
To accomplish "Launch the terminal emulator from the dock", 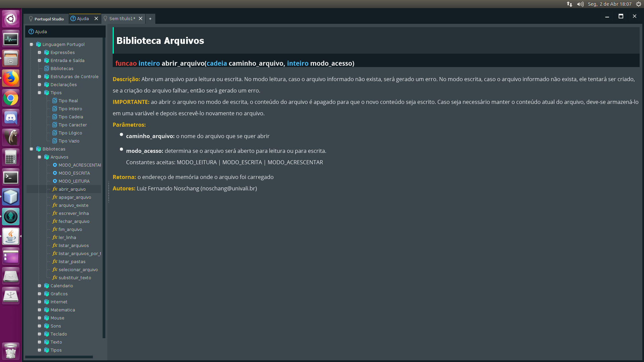I will [10, 177].
